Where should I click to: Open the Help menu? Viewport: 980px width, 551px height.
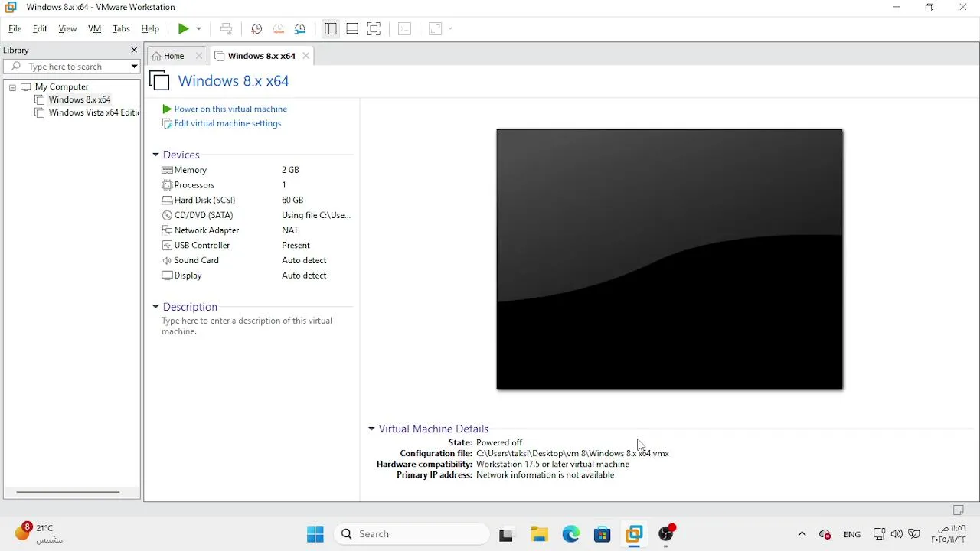click(150, 29)
